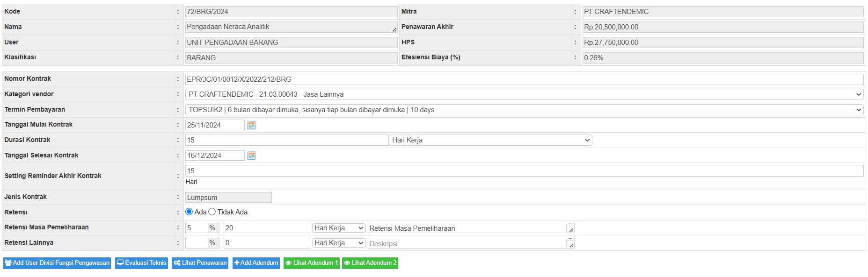This screenshot has height=277, width=868.
Task: Select the Ada retensi radio option
Action: click(x=189, y=212)
